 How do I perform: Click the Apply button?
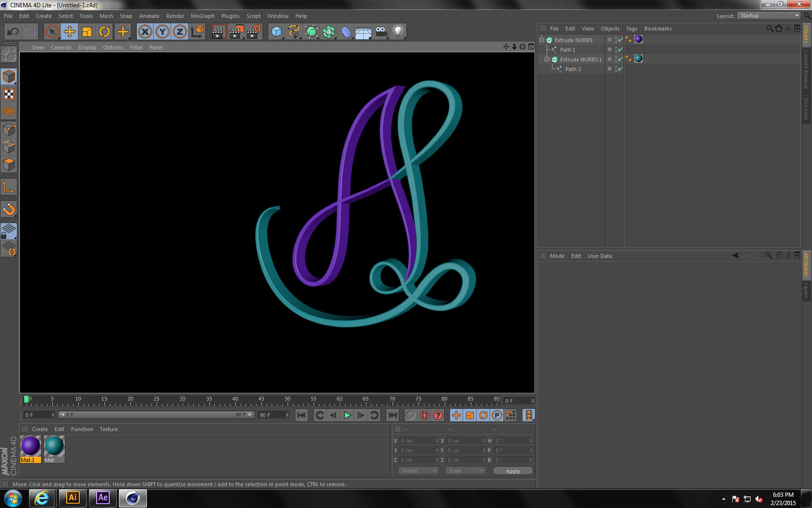[x=513, y=471]
